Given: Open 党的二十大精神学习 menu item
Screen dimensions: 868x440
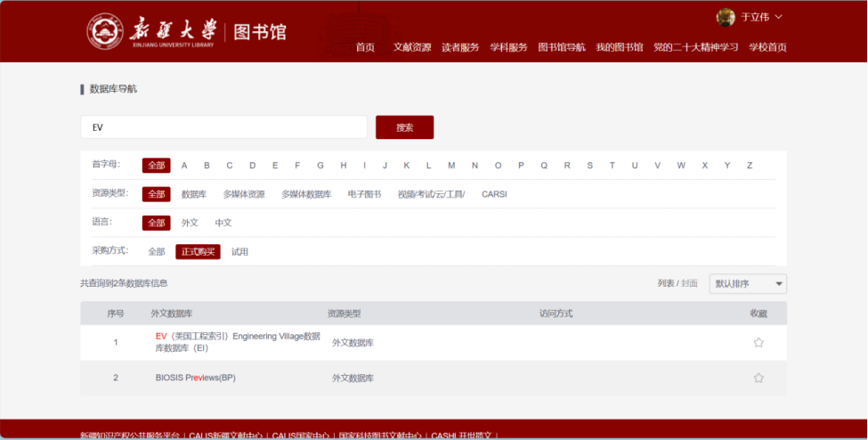Looking at the screenshot, I should coord(696,47).
